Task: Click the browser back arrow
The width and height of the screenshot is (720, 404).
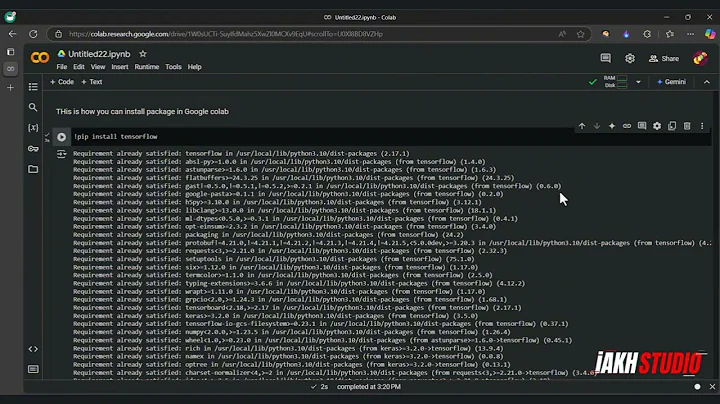Action: (12, 34)
